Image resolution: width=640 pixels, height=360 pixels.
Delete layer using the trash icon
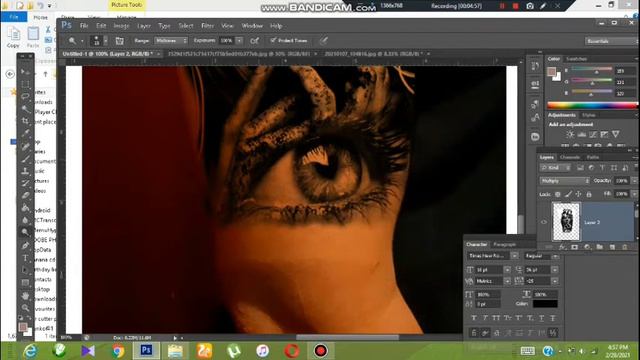point(624,247)
